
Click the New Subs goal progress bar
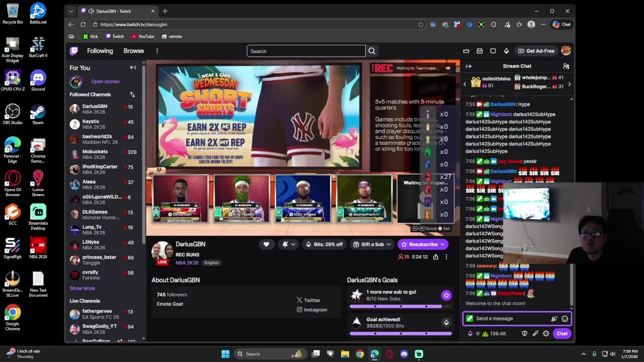click(399, 306)
